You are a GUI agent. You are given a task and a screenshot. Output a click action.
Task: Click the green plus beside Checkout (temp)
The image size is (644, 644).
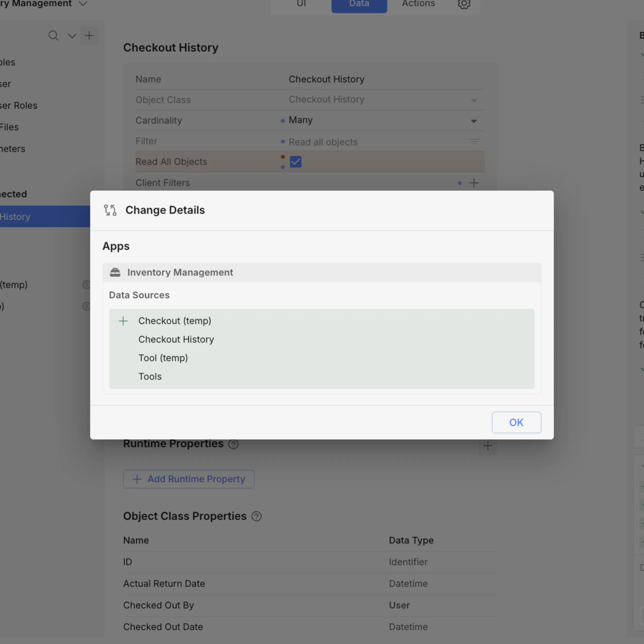point(123,321)
